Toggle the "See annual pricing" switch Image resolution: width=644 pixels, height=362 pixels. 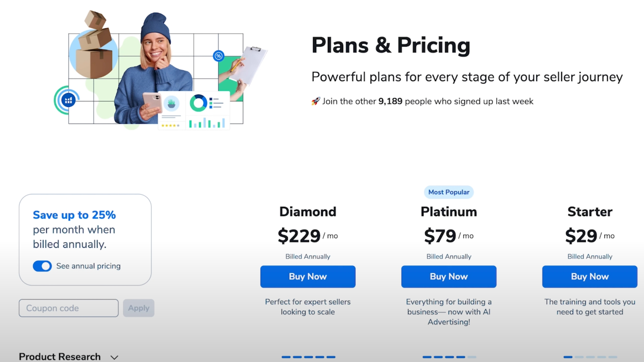pyautogui.click(x=42, y=266)
